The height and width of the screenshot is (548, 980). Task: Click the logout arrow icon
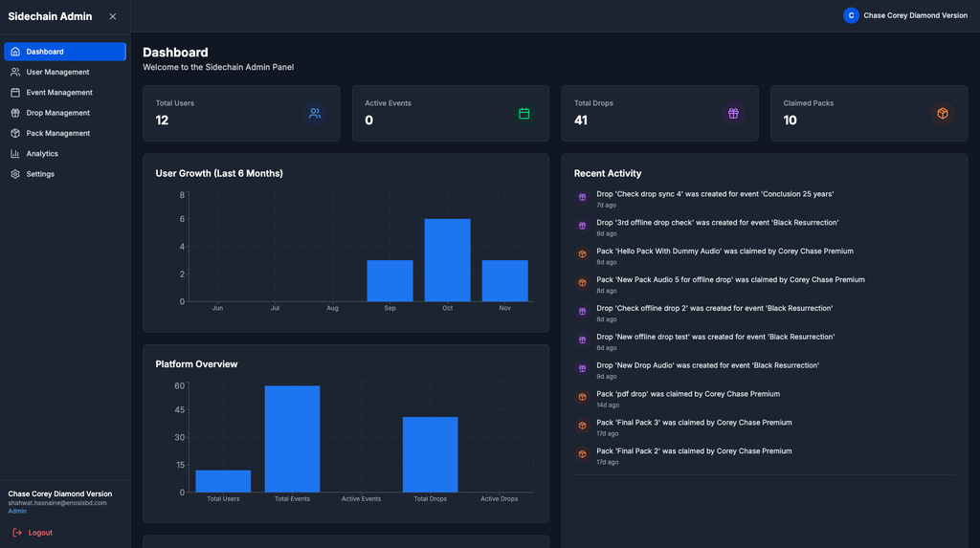pos(17,533)
